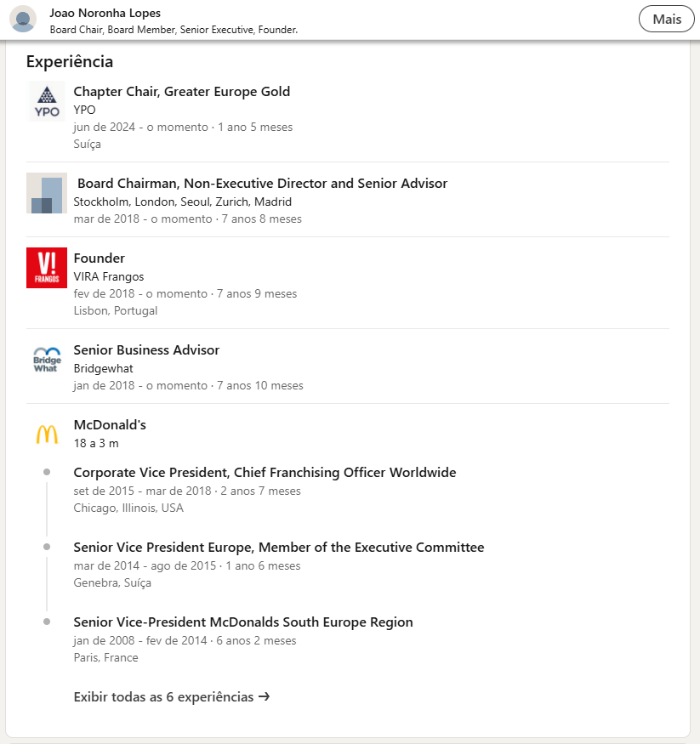Click the Founder job title
Viewport: 700px width, 744px height.
[x=100, y=258]
